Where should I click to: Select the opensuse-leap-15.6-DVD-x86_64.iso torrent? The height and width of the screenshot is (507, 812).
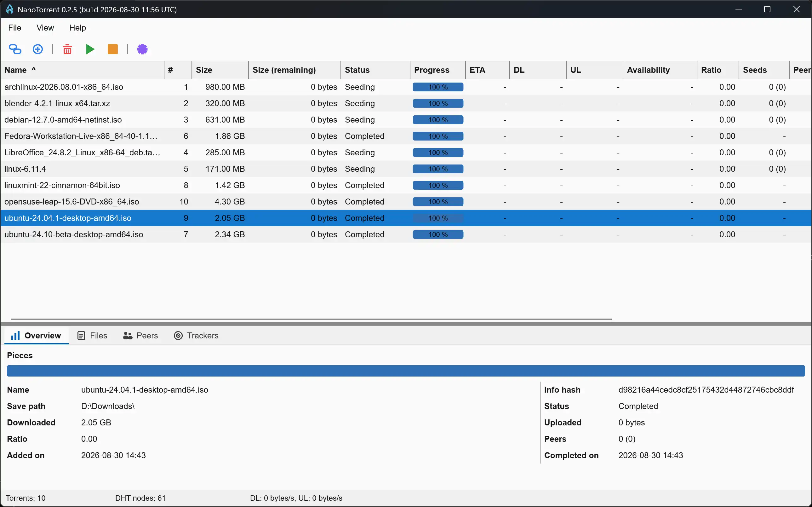click(x=406, y=202)
